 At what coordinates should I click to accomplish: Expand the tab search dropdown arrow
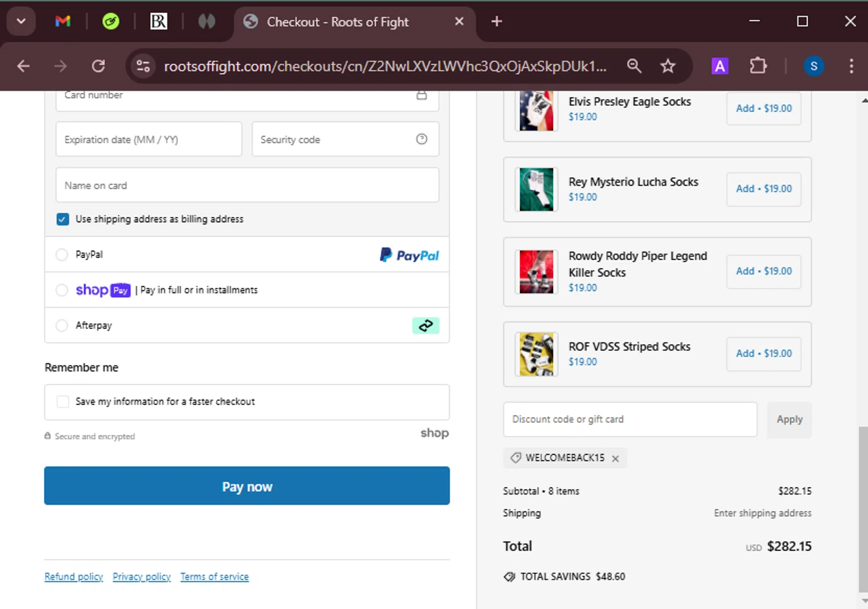(21, 21)
